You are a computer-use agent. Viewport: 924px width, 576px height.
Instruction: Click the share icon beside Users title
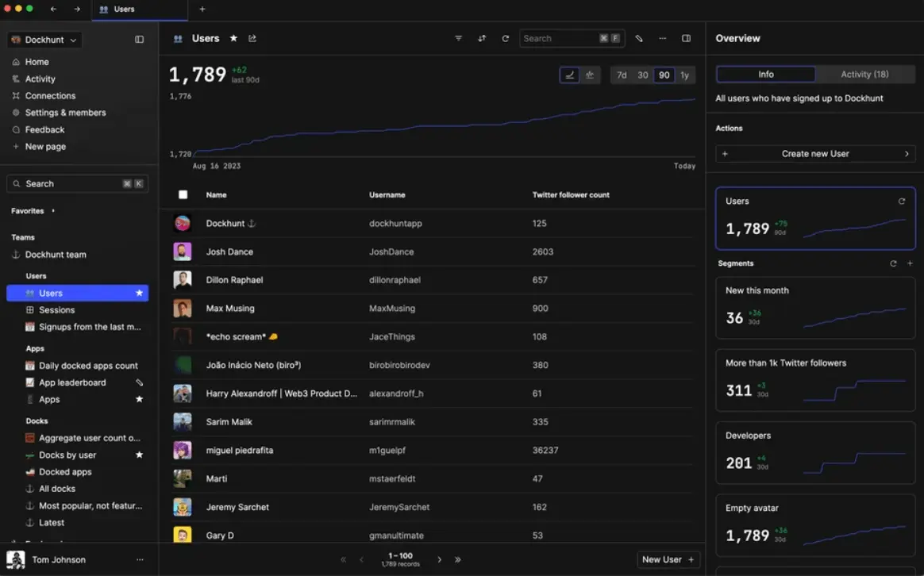[x=252, y=38]
